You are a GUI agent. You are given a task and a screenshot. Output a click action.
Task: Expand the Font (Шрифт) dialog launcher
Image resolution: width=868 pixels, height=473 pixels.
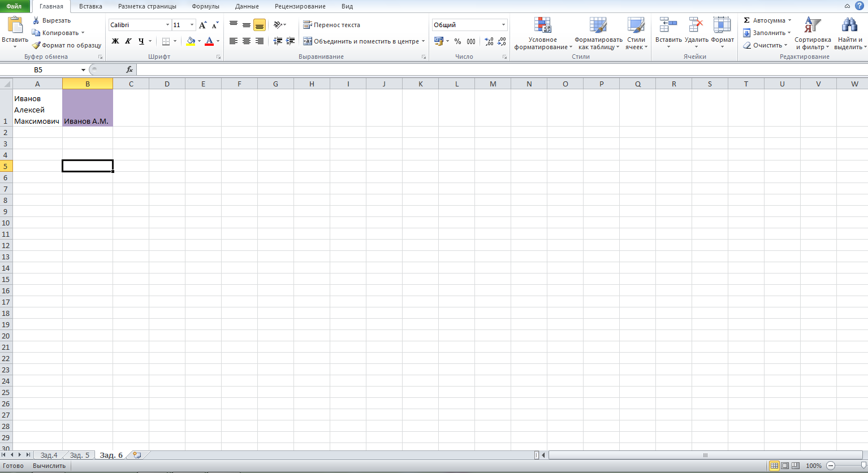point(219,57)
